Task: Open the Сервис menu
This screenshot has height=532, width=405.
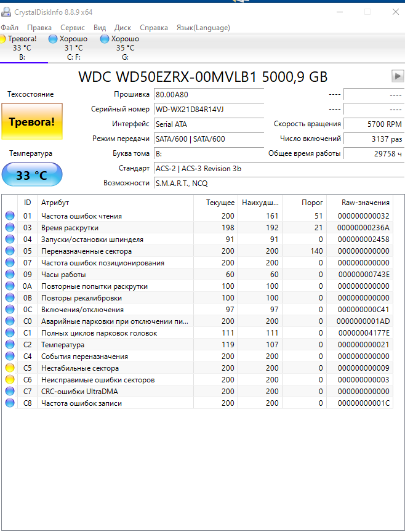Action: point(73,28)
